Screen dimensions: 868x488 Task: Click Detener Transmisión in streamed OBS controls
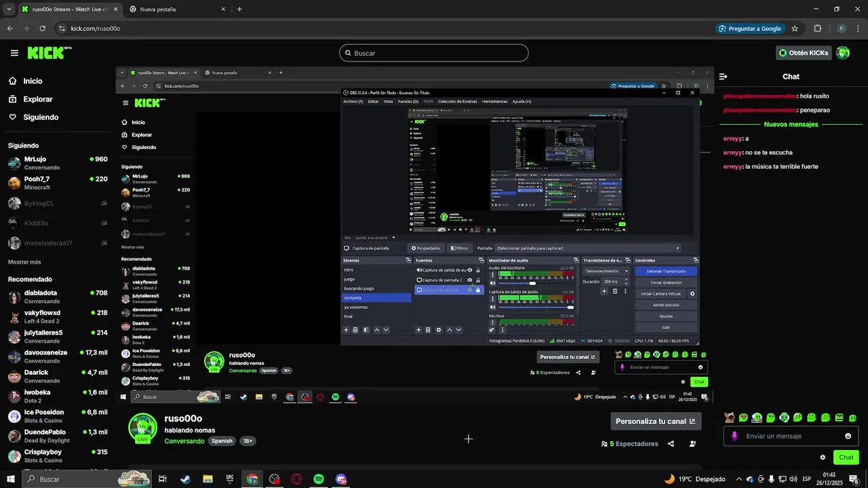[x=666, y=271]
